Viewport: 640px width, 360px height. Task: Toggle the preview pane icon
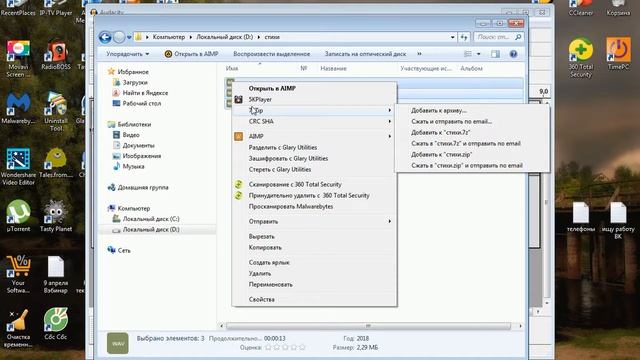coord(495,54)
